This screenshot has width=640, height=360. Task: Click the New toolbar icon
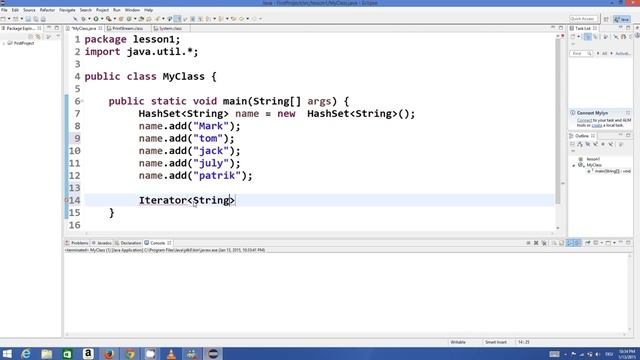tap(3, 19)
